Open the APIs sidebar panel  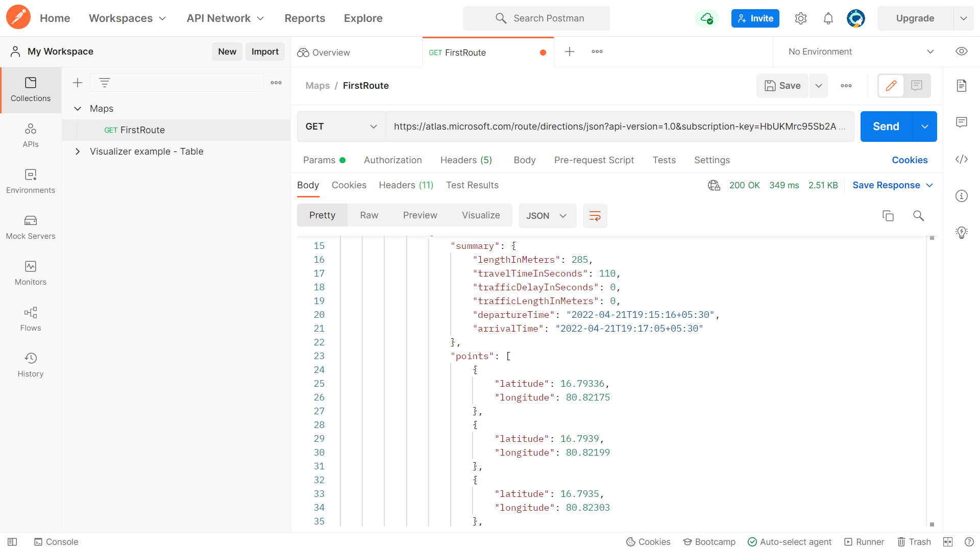(31, 136)
